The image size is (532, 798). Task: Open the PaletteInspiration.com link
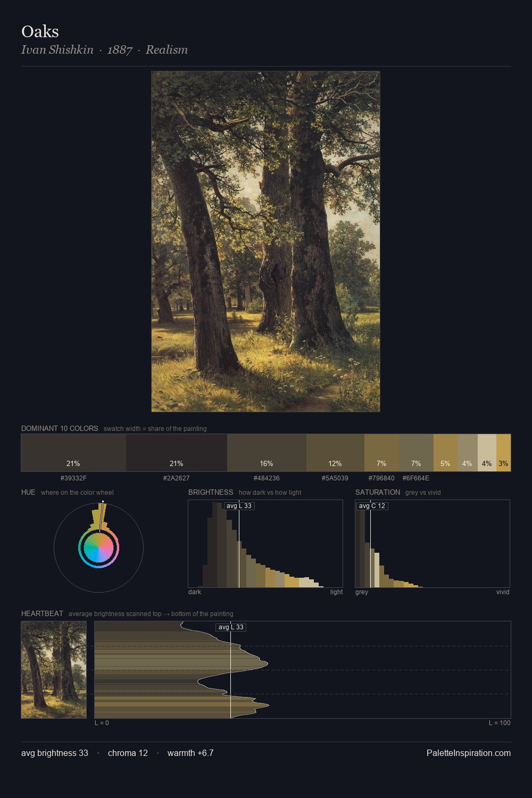pyautogui.click(x=469, y=753)
